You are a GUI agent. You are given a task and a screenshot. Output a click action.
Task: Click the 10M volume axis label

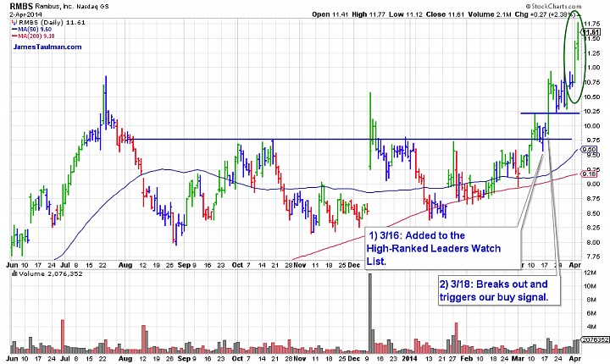[591, 286]
